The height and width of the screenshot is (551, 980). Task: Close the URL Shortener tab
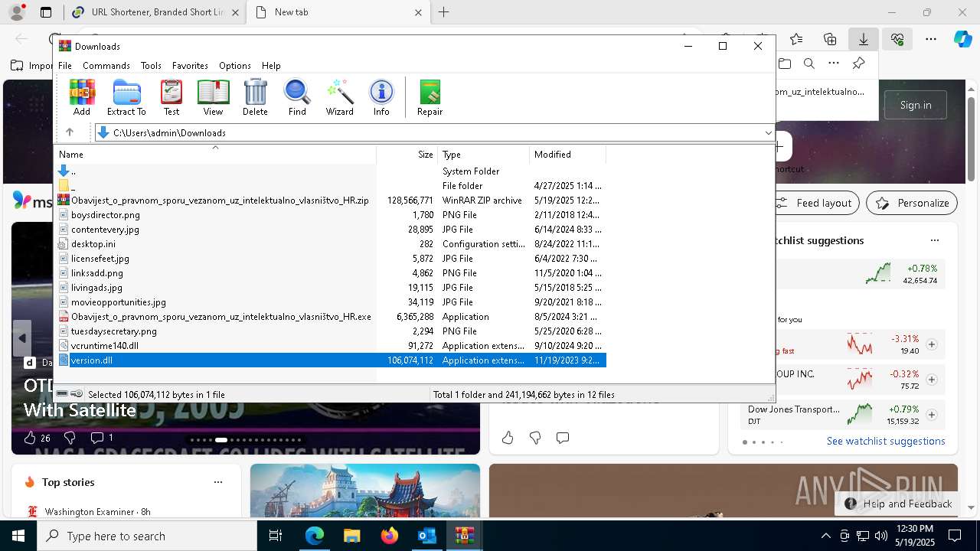coord(234,12)
